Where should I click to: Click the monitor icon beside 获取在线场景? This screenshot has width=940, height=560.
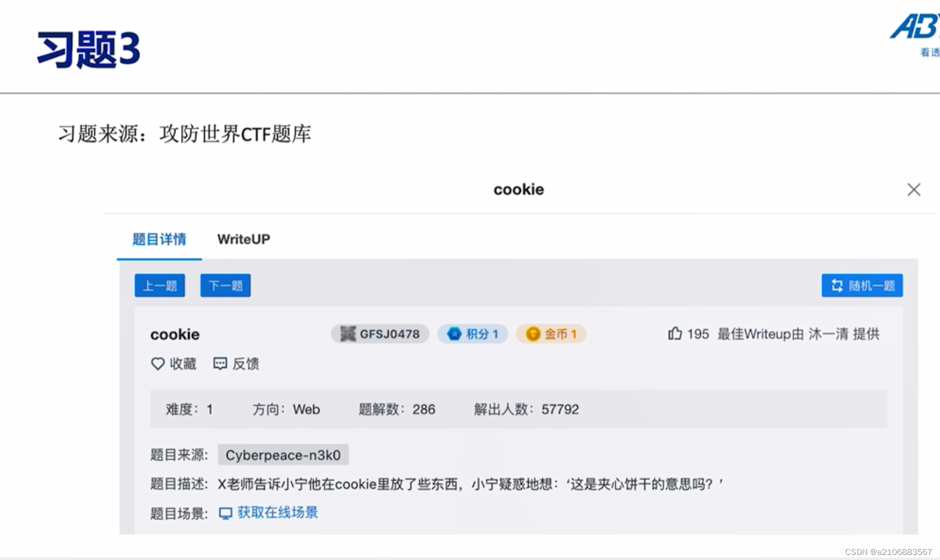[x=225, y=512]
